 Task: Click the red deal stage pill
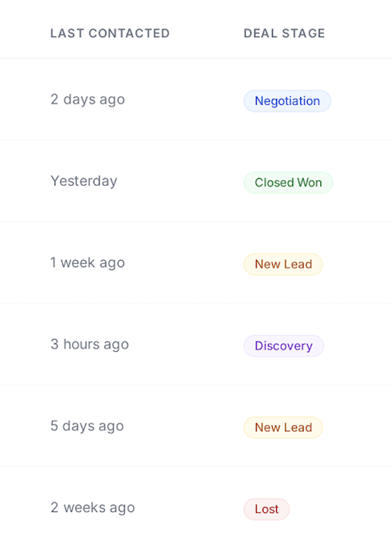point(266,509)
